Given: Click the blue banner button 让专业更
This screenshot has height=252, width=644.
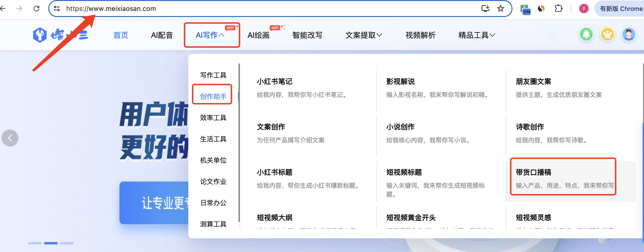Looking at the screenshot, I should click(x=154, y=203).
